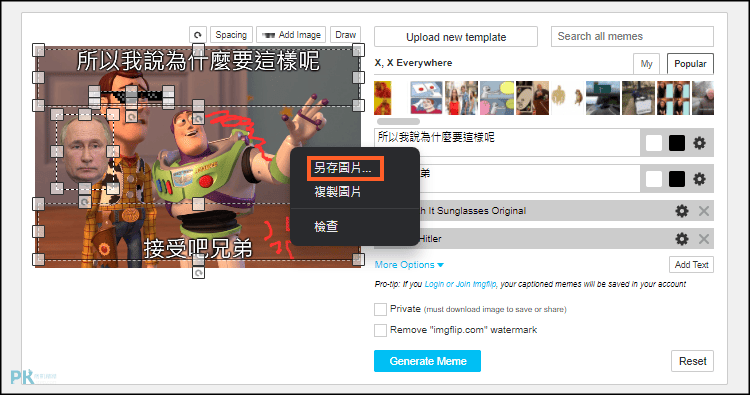Viewport: 750px width, 395px height.
Task: Click the rotate image icon button
Action: click(198, 35)
